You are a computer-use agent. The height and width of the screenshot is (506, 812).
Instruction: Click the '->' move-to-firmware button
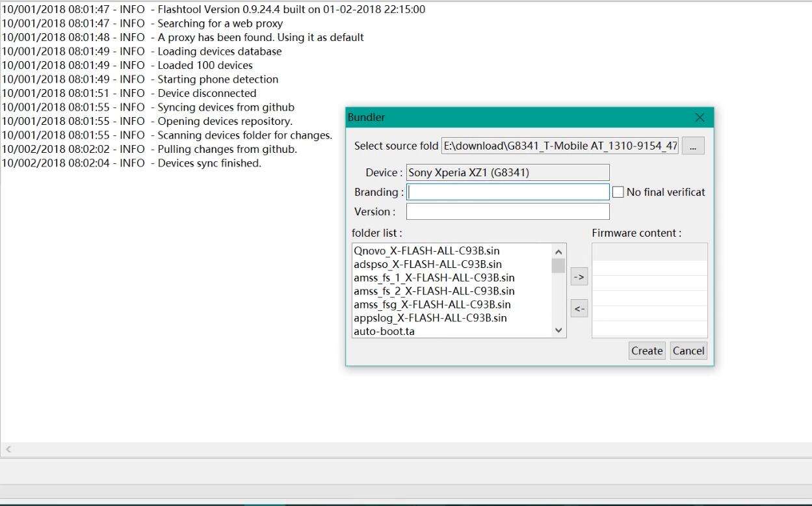tap(579, 277)
